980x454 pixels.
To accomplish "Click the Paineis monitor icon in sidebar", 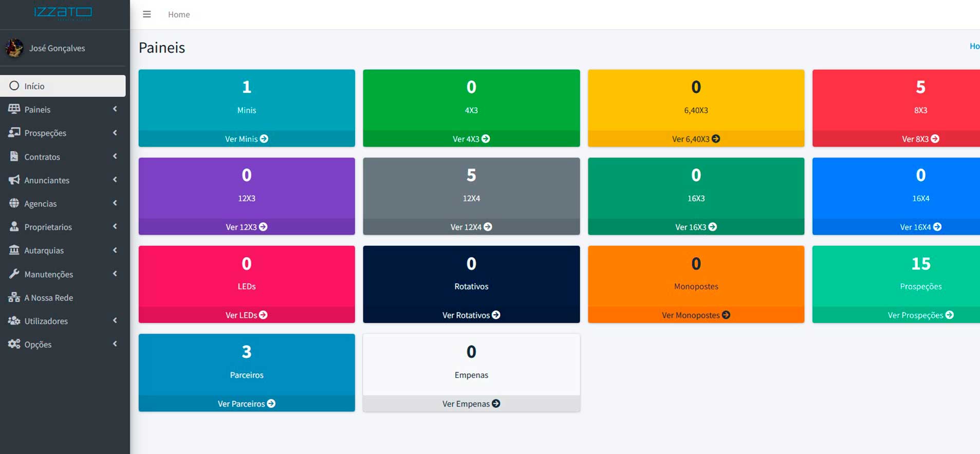I will click(14, 109).
